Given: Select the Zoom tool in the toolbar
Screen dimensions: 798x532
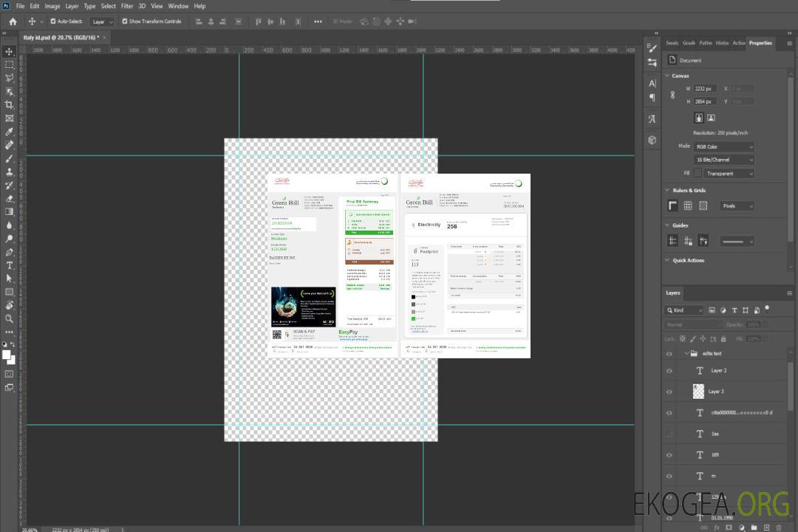Looking at the screenshot, I should click(9, 318).
